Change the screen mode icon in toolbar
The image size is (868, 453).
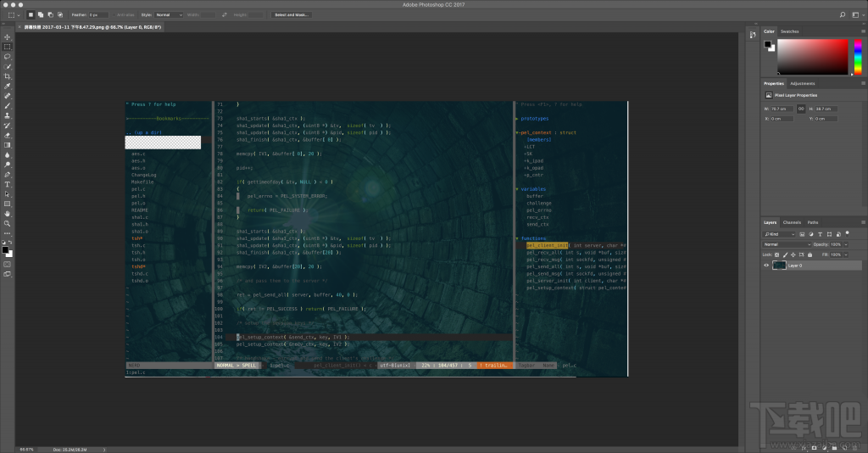point(7,274)
